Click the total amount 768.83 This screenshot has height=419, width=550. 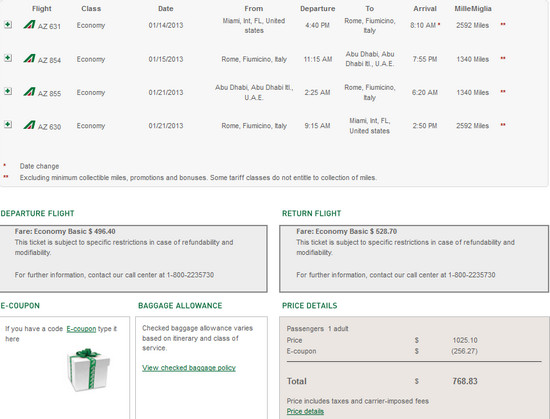[x=465, y=381]
